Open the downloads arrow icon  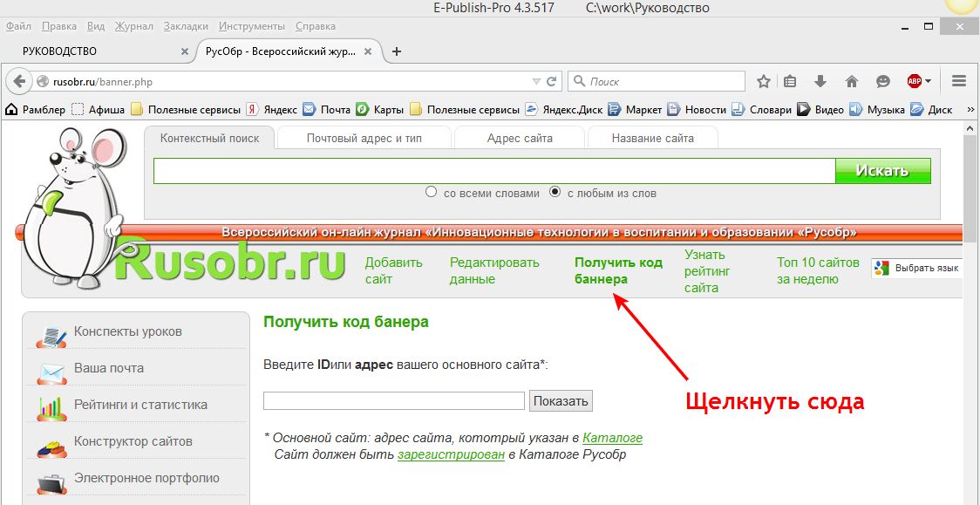click(x=820, y=81)
